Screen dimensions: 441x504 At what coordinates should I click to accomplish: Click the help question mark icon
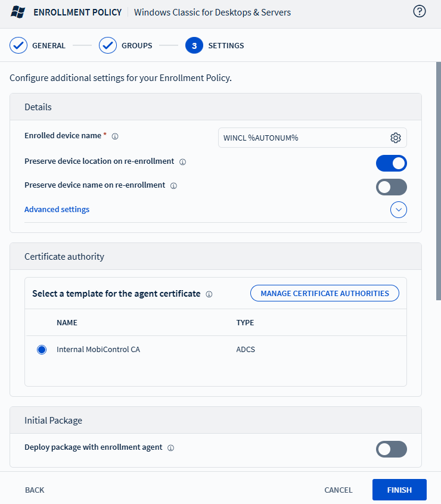click(420, 11)
